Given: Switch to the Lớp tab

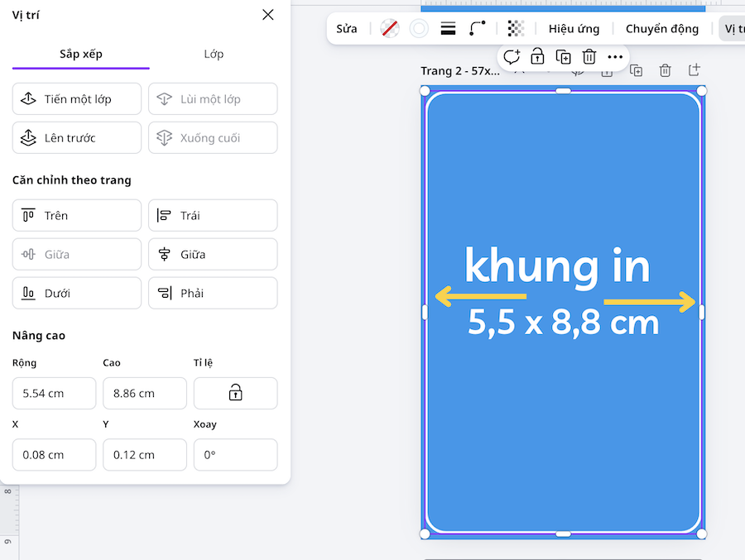Looking at the screenshot, I should 214,55.
